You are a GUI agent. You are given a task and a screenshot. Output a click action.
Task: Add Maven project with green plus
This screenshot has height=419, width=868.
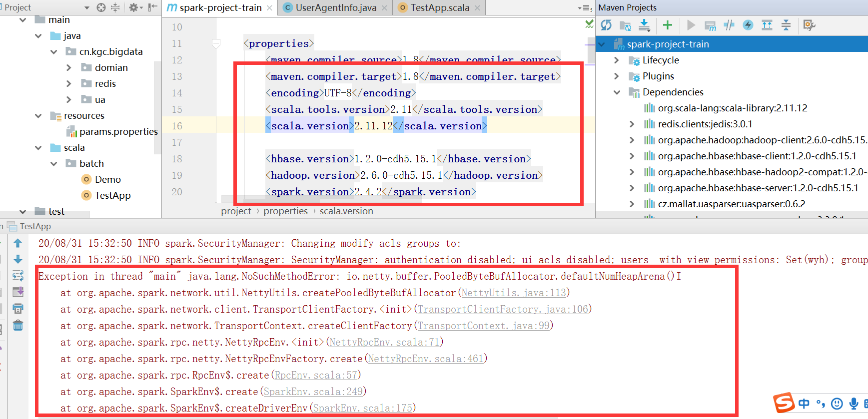click(x=668, y=25)
